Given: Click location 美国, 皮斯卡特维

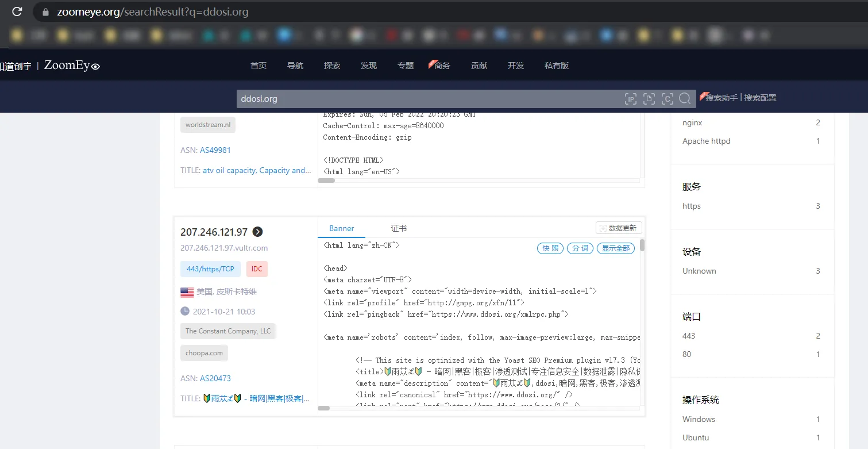Looking at the screenshot, I should click(226, 292).
